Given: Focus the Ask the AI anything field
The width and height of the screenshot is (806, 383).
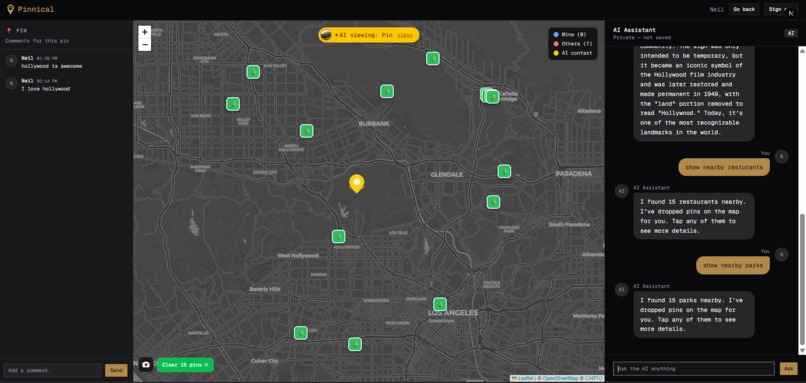Looking at the screenshot, I should [x=693, y=369].
